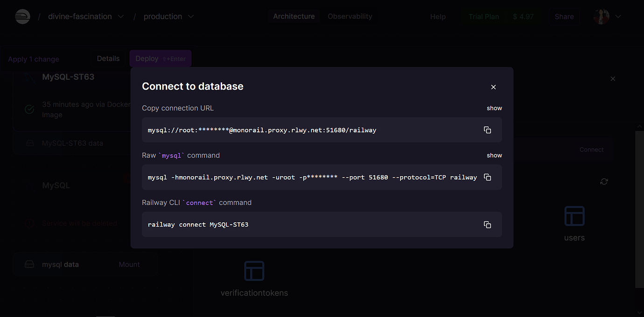This screenshot has width=644, height=317.
Task: Show the hidden connection URL password
Action: point(494,108)
